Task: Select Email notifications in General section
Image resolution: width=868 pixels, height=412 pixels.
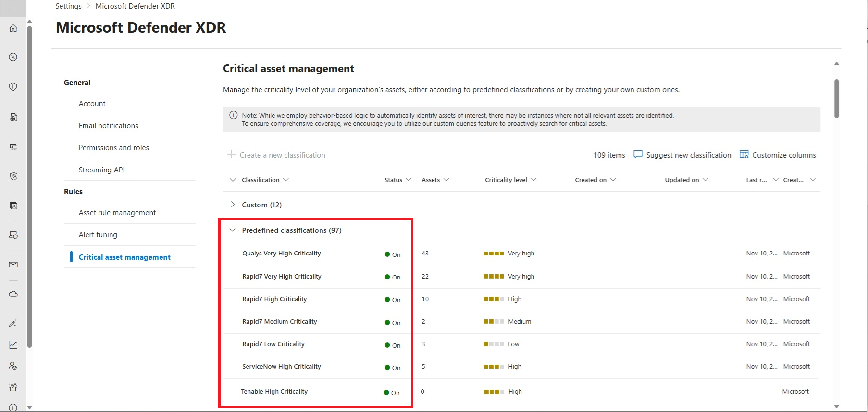Action: pos(109,126)
